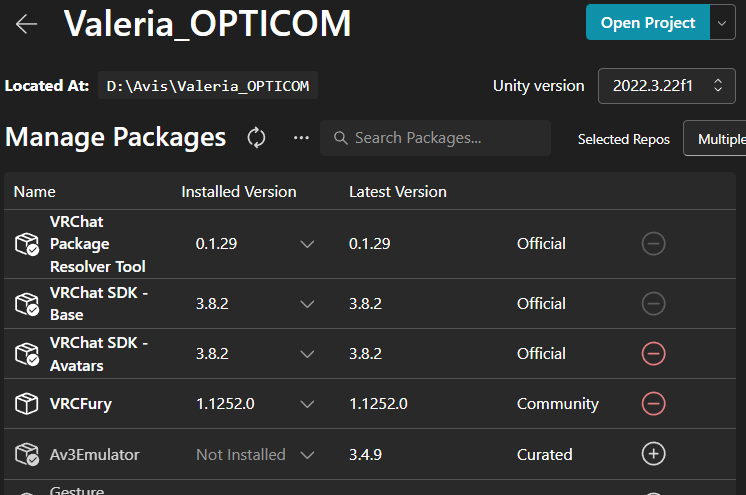Screen dimensions: 746x495
Task: Click remove icon for Package Resolver Tool
Action: [x=653, y=243]
